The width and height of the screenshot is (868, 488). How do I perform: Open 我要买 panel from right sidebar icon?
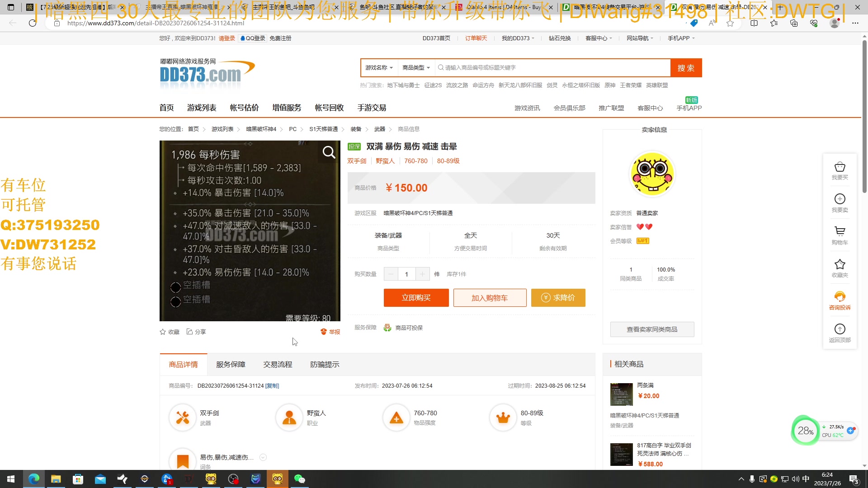[x=840, y=171]
